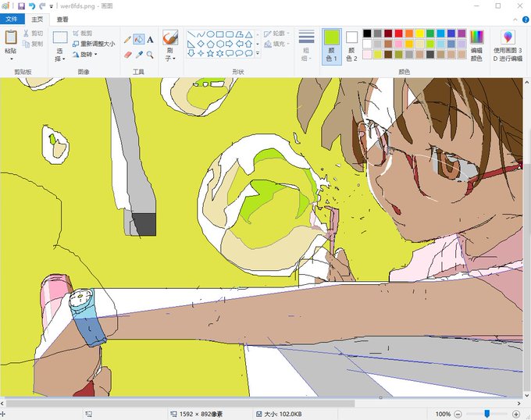Choose the Six-point star shape

pyautogui.click(x=219, y=53)
